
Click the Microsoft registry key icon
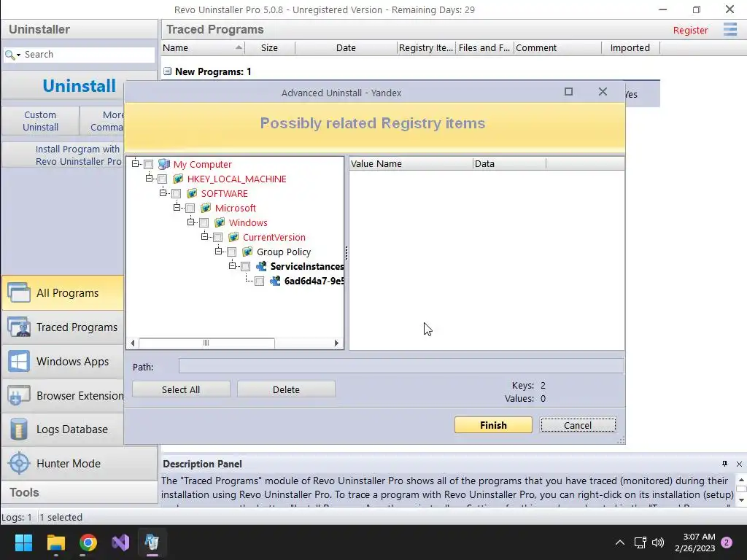click(x=206, y=208)
